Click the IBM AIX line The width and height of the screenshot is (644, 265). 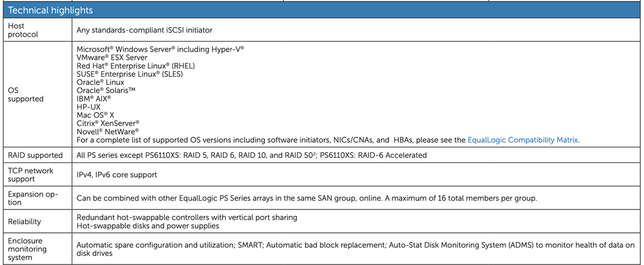[x=94, y=99]
